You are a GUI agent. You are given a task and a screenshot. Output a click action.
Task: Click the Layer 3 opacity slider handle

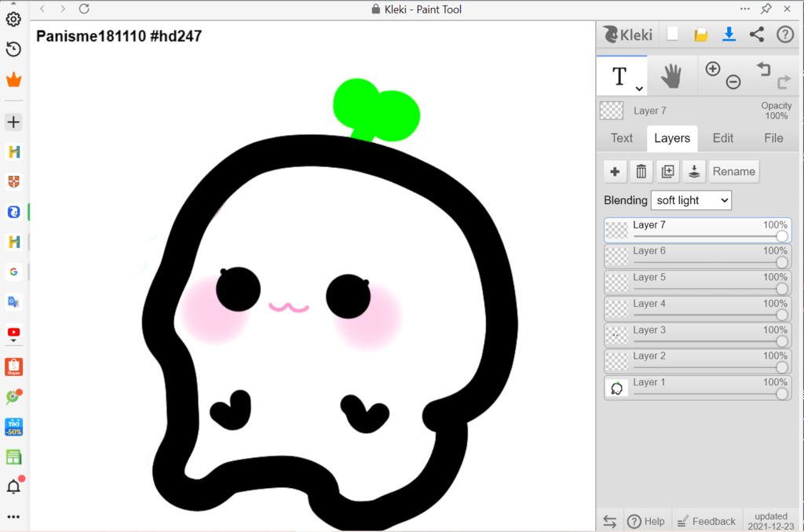[782, 341]
